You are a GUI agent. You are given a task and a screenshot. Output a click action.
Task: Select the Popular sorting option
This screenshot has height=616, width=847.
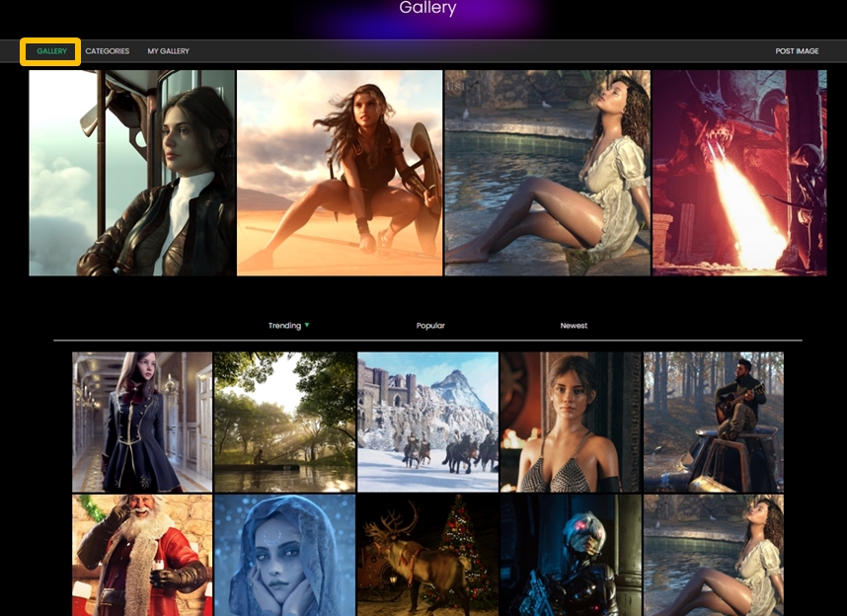pos(430,326)
